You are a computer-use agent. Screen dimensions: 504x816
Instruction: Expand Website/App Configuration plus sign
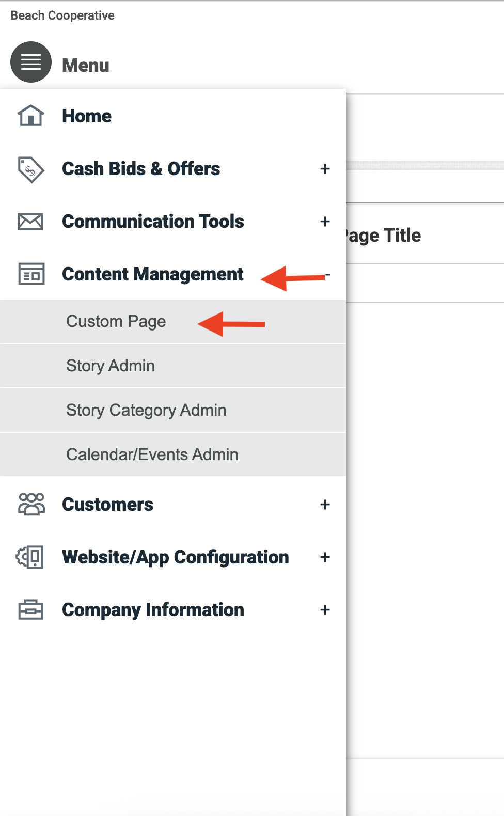pos(325,557)
